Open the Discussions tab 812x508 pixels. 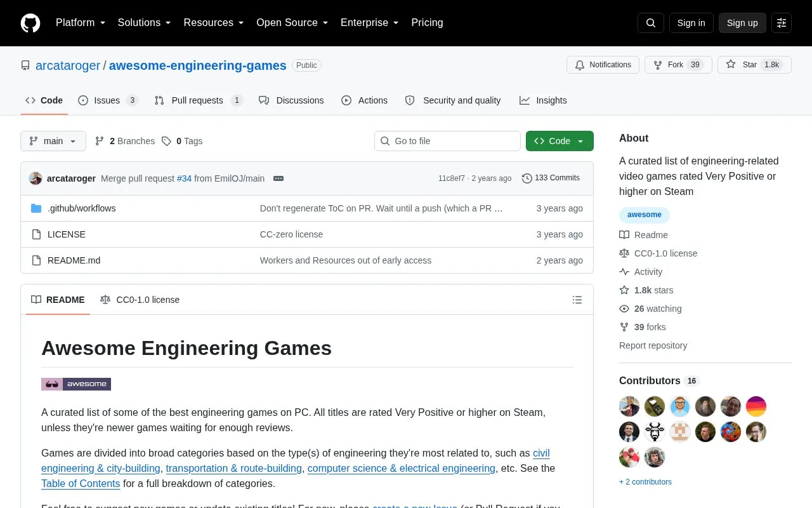(291, 100)
